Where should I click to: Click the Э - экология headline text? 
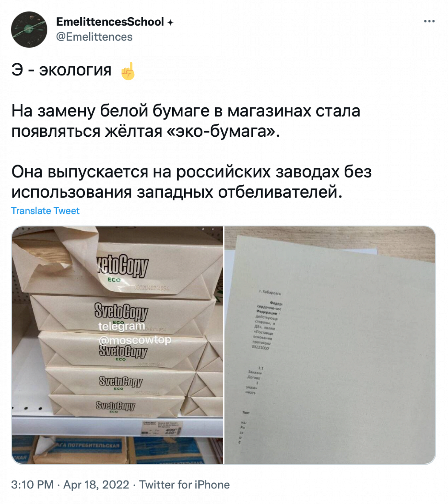61,70
